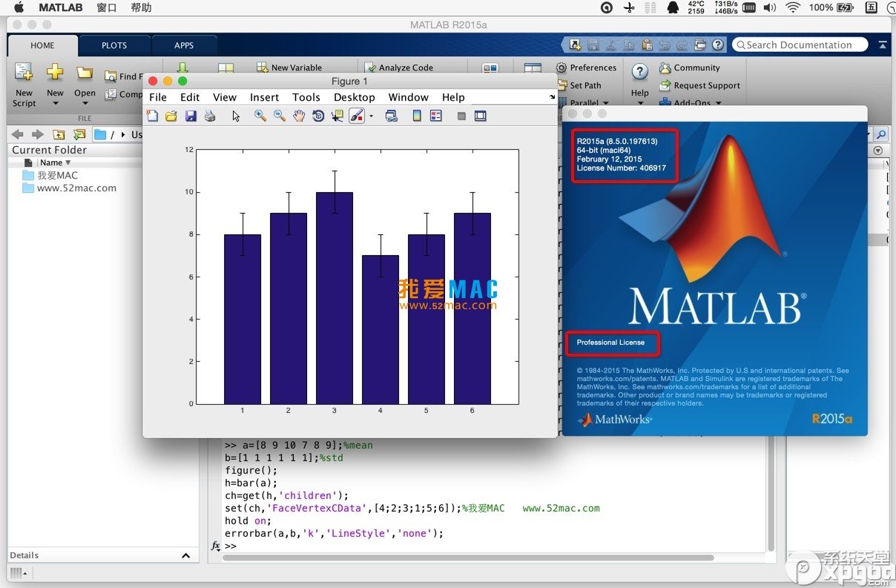Insert a legend into the figure
The image size is (896, 588).
coord(437,116)
